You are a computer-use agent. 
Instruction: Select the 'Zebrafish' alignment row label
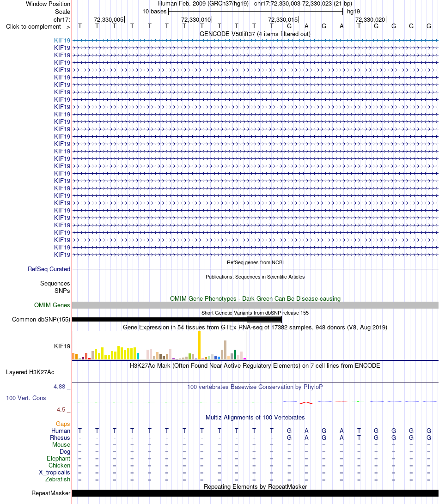58,479
